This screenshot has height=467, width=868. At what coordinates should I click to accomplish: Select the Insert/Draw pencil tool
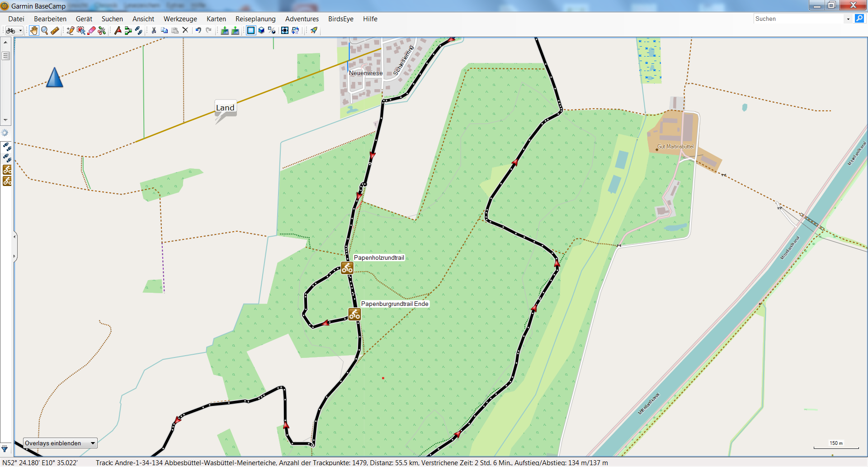pyautogui.click(x=71, y=30)
